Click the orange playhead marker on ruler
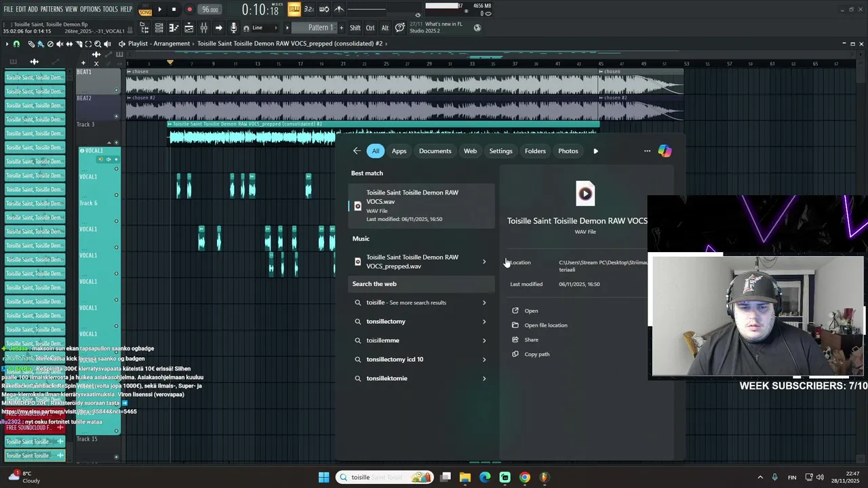 [170, 62]
